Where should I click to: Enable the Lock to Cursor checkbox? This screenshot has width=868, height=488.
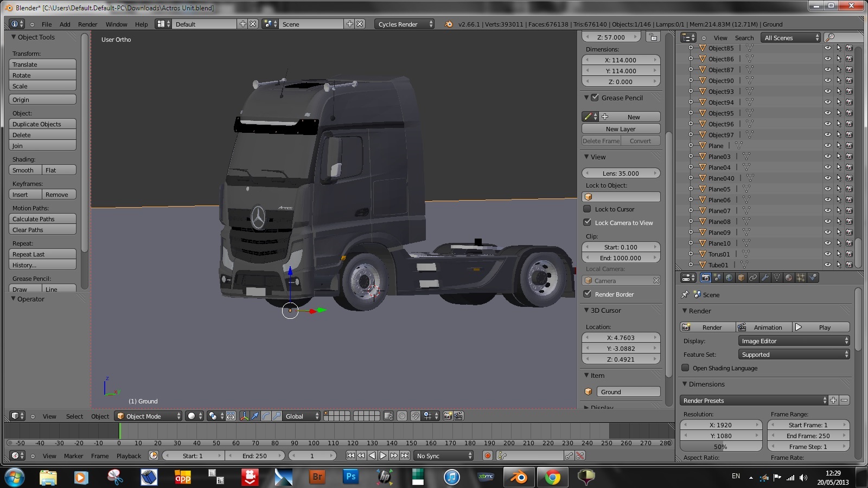pos(587,209)
